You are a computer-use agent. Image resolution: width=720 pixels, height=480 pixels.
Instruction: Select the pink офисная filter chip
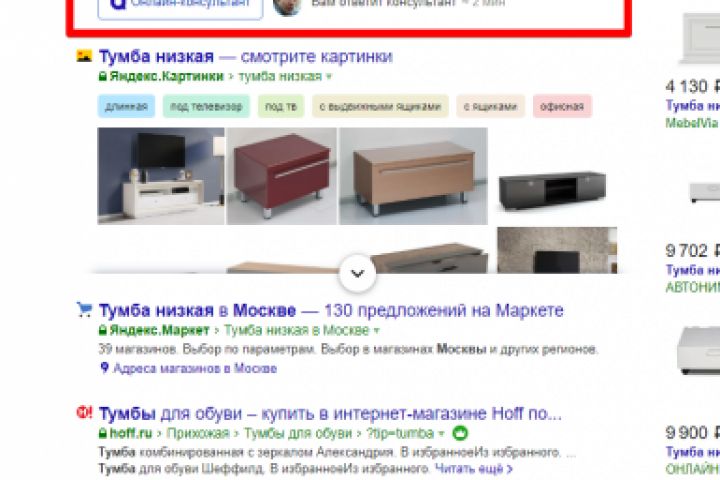(562, 107)
